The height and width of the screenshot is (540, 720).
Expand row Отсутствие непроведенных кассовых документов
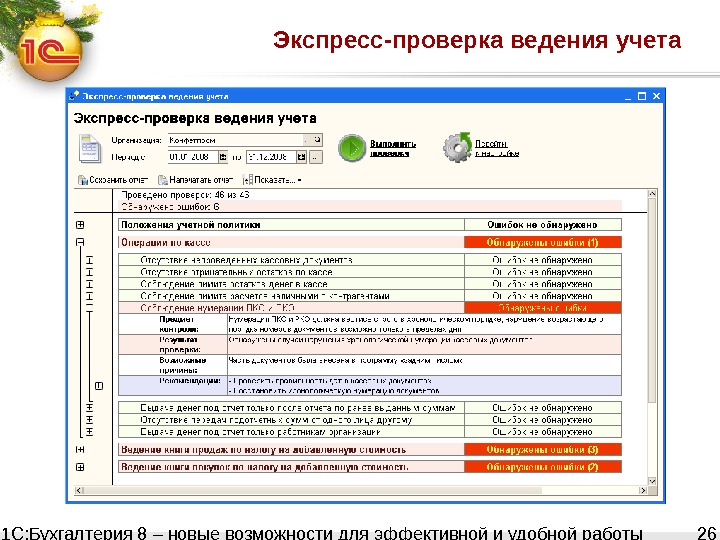(x=90, y=260)
